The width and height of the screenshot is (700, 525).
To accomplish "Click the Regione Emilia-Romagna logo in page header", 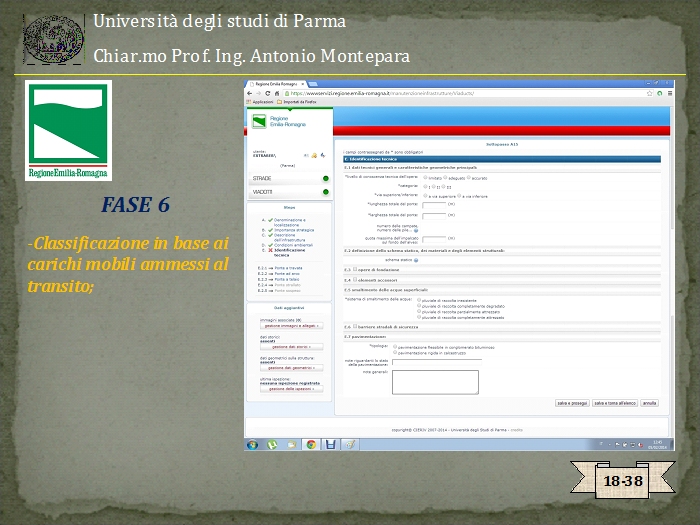I will 266,121.
